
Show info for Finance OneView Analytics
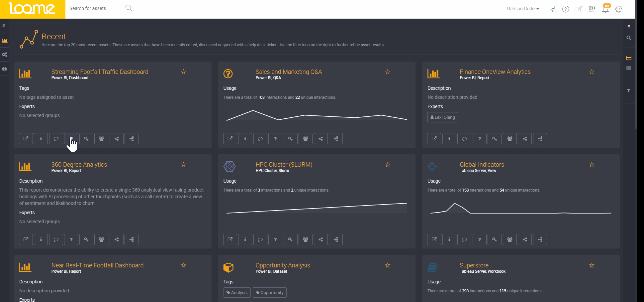[449, 139]
